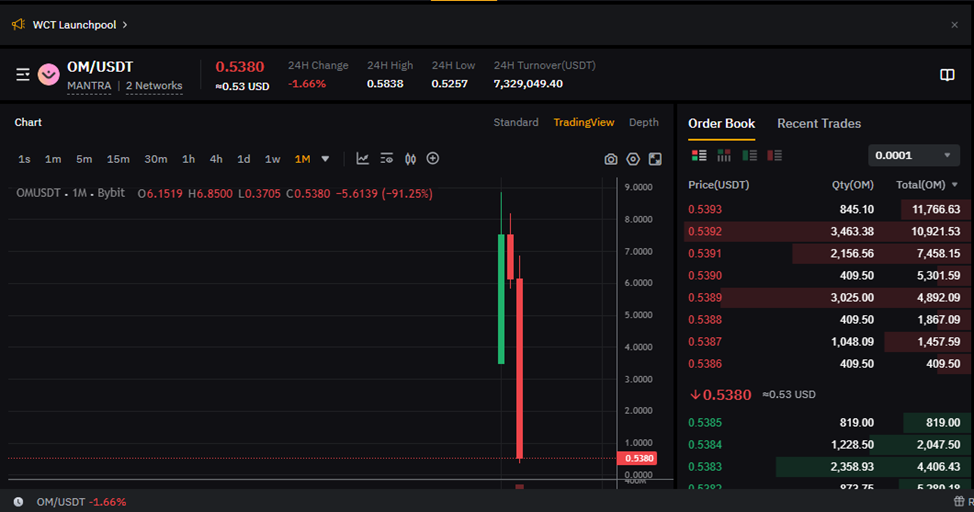Select the 1M monthly timeframe
974x512 pixels.
coord(302,159)
